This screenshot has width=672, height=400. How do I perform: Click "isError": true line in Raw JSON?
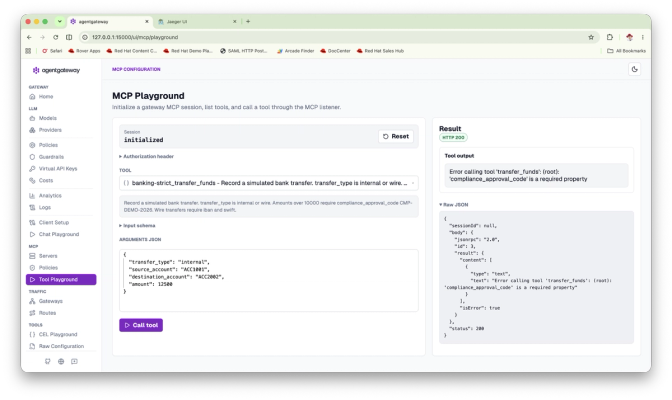[480, 308]
